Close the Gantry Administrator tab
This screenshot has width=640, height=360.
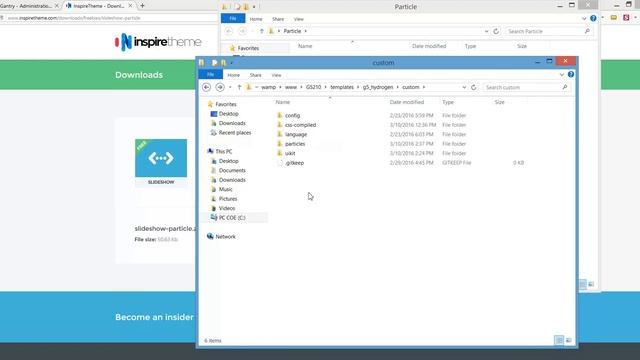(x=57, y=6)
